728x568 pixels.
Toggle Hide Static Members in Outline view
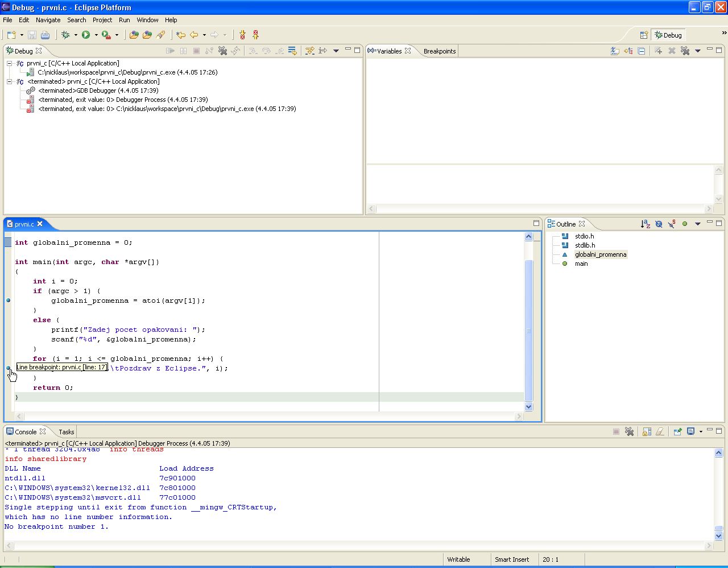[672, 224]
